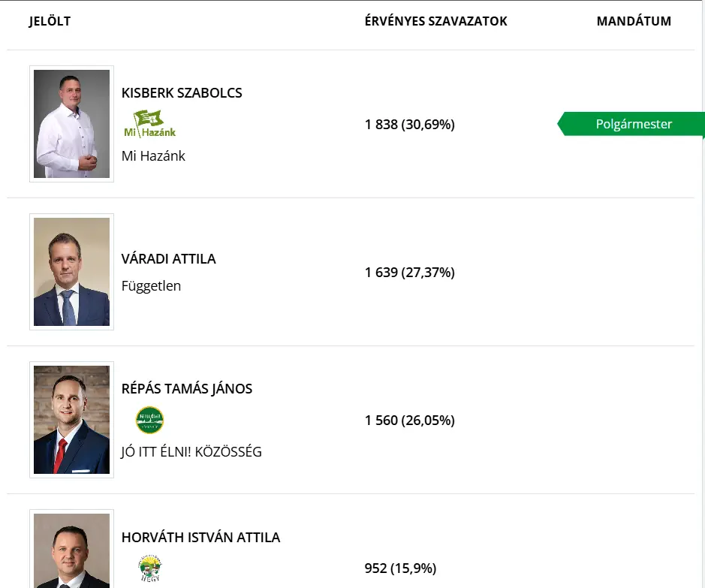The height and width of the screenshot is (588, 705).
Task: Open Répás Tamás János candidate photo
Action: pos(71,420)
